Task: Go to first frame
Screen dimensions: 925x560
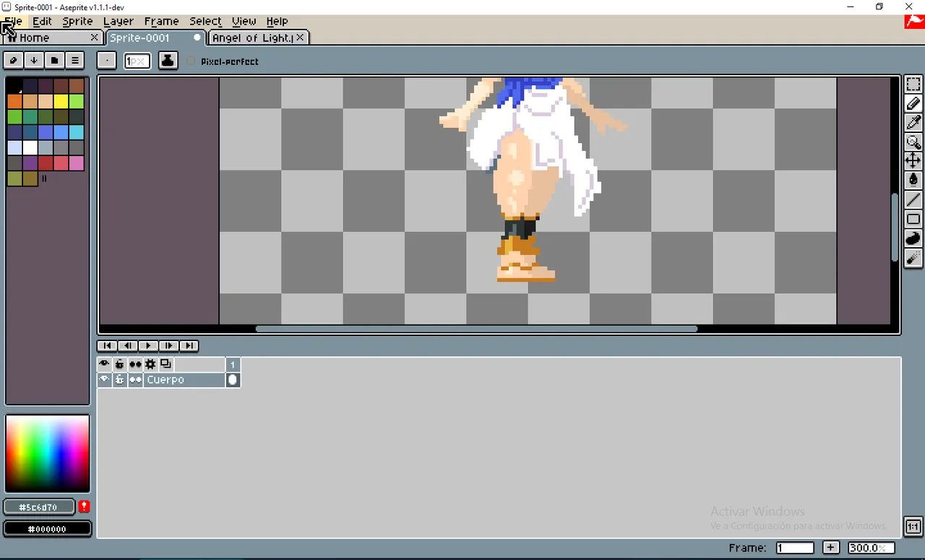Action: point(107,345)
